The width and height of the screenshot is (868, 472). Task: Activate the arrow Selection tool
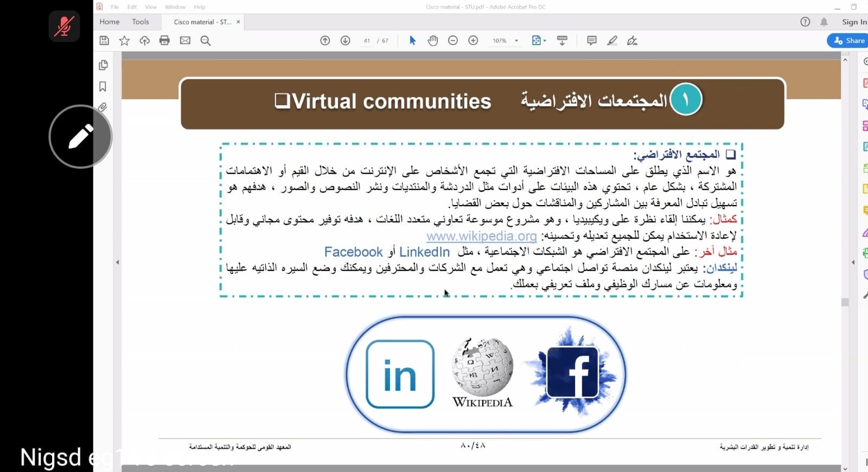(x=412, y=41)
